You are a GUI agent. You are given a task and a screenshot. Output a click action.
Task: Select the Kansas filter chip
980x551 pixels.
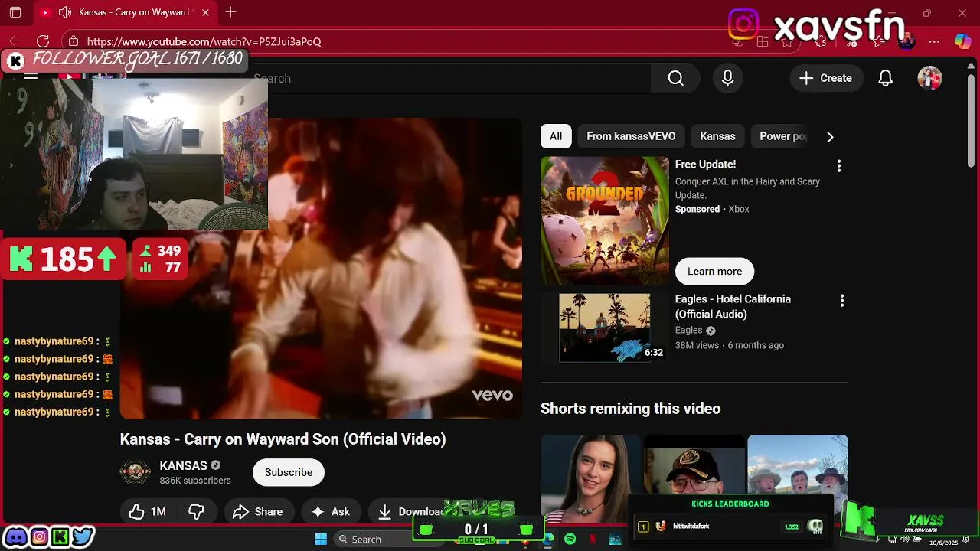[717, 136]
